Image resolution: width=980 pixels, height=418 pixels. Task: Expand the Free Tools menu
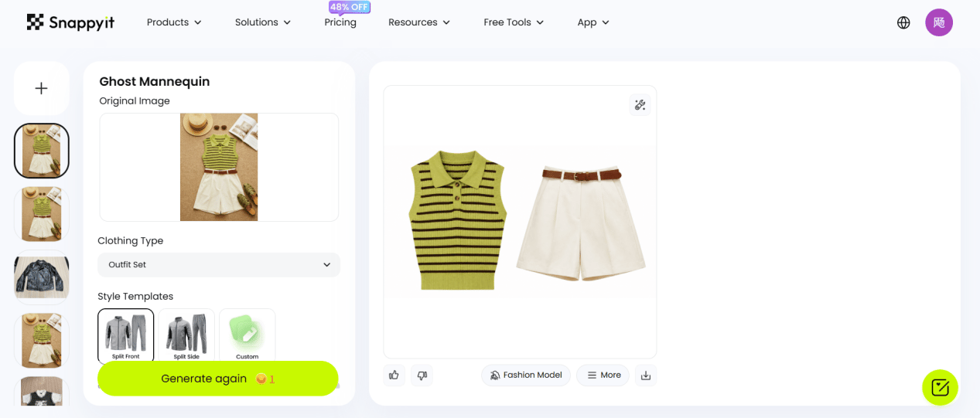514,22
